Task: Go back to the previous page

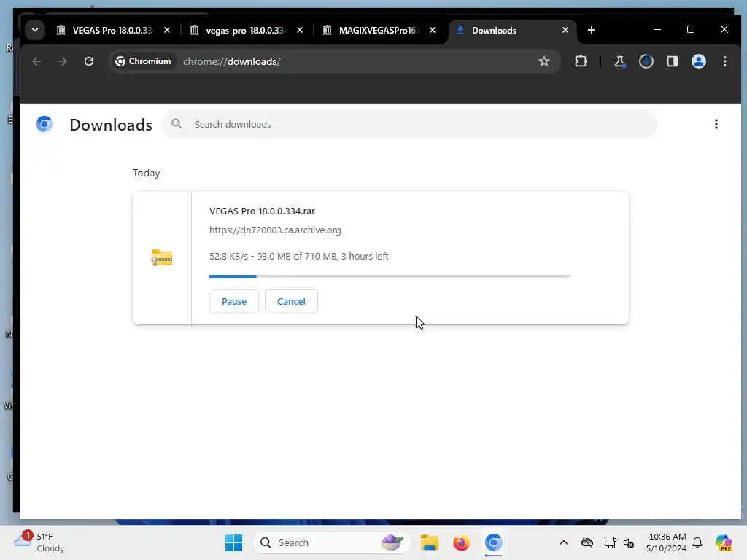Action: coord(36,61)
